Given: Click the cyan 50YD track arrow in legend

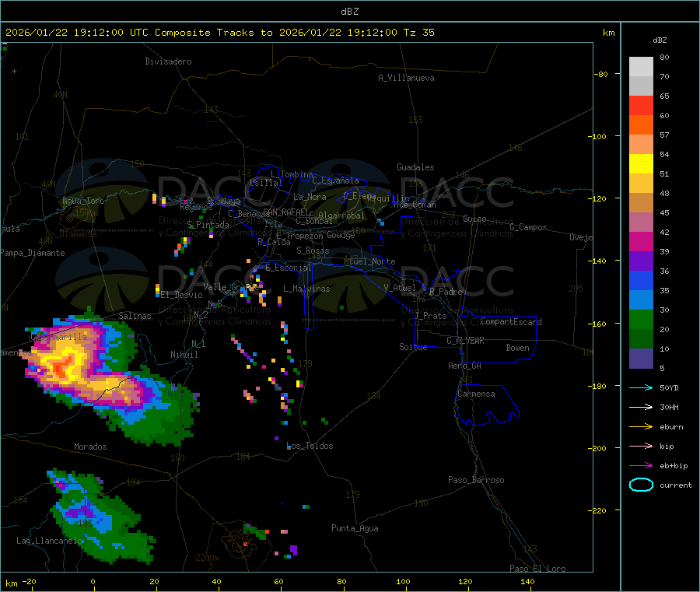Looking at the screenshot, I should [x=641, y=387].
